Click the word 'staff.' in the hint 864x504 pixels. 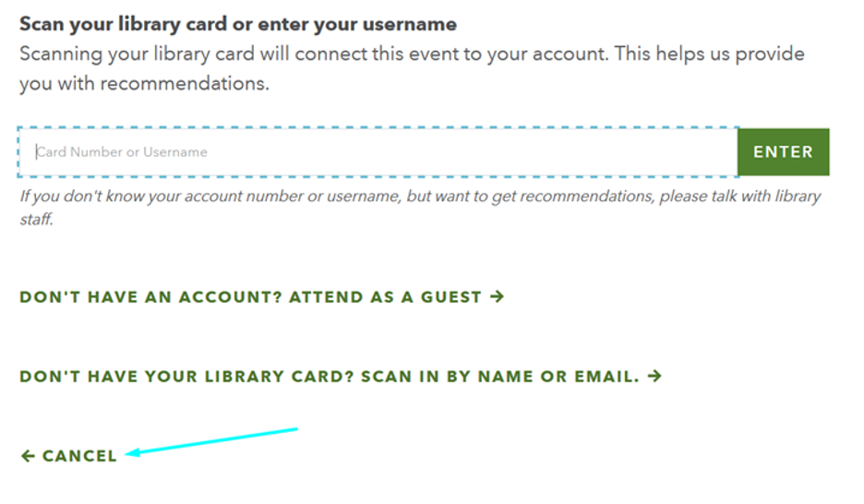(37, 220)
